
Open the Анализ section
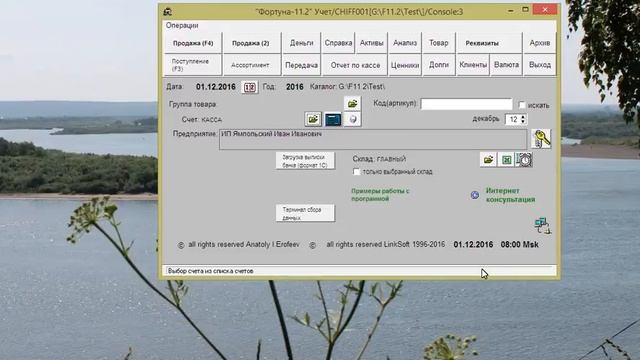(405, 43)
